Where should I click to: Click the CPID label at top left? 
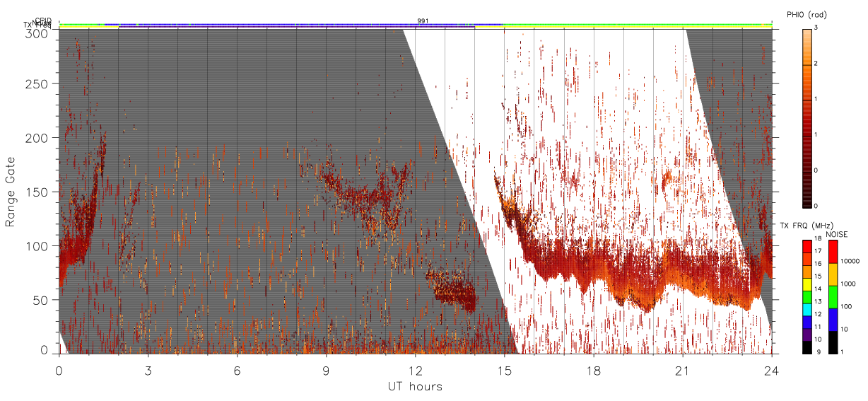click(42, 21)
